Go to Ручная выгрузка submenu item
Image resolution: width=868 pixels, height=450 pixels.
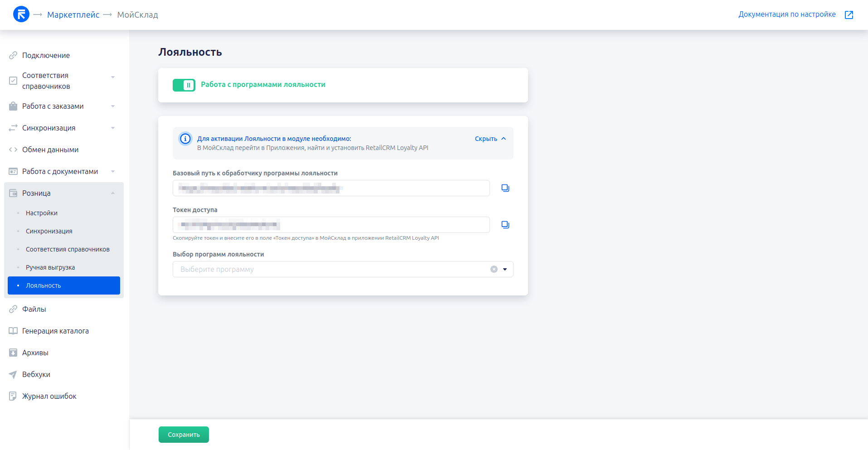coord(50,267)
